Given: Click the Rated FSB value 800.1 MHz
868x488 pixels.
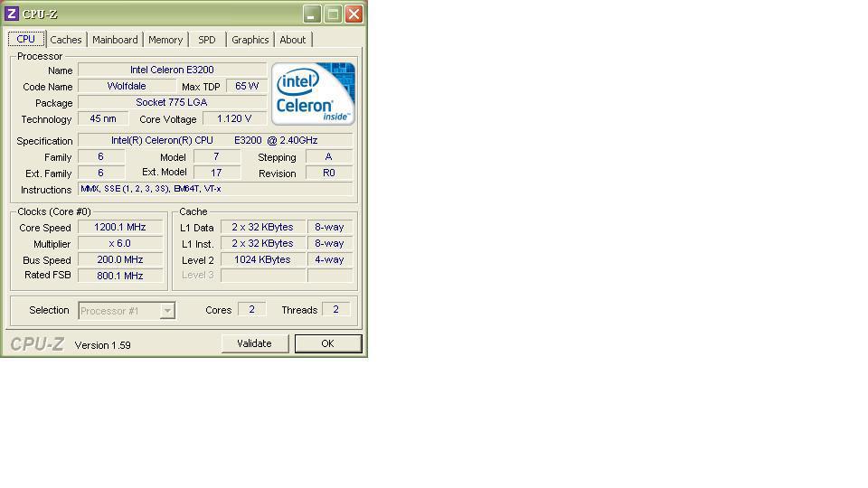Looking at the screenshot, I should point(120,276).
